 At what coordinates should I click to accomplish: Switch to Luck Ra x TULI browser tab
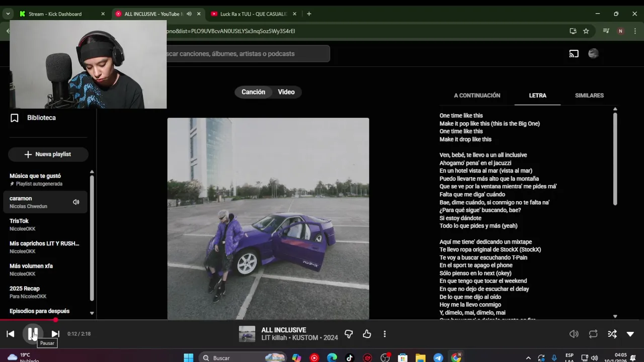tap(254, 14)
